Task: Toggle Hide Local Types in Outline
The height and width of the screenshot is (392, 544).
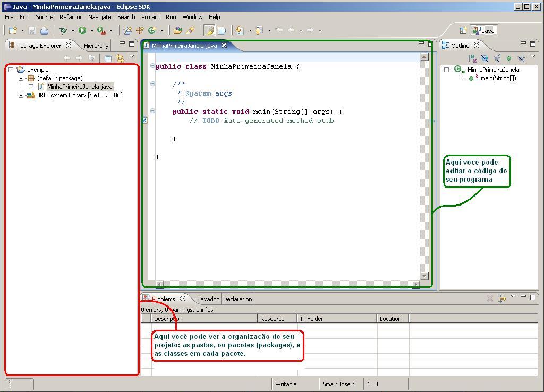Action: click(521, 58)
